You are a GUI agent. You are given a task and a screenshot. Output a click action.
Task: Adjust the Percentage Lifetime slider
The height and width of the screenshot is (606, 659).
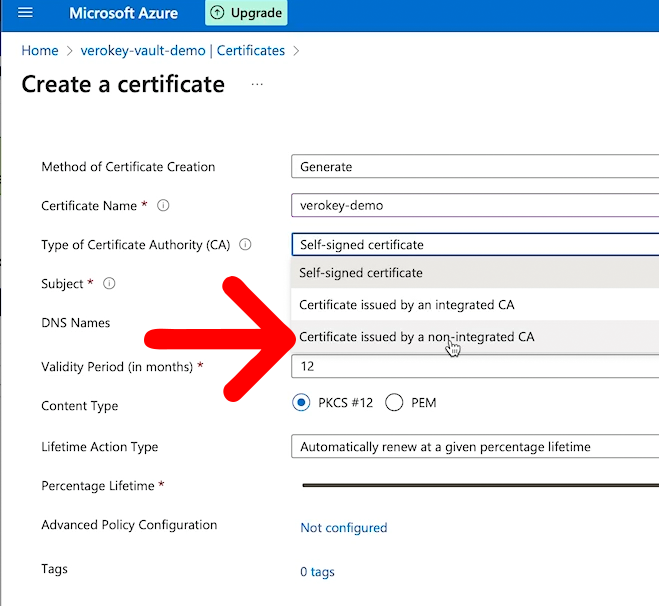point(480,486)
